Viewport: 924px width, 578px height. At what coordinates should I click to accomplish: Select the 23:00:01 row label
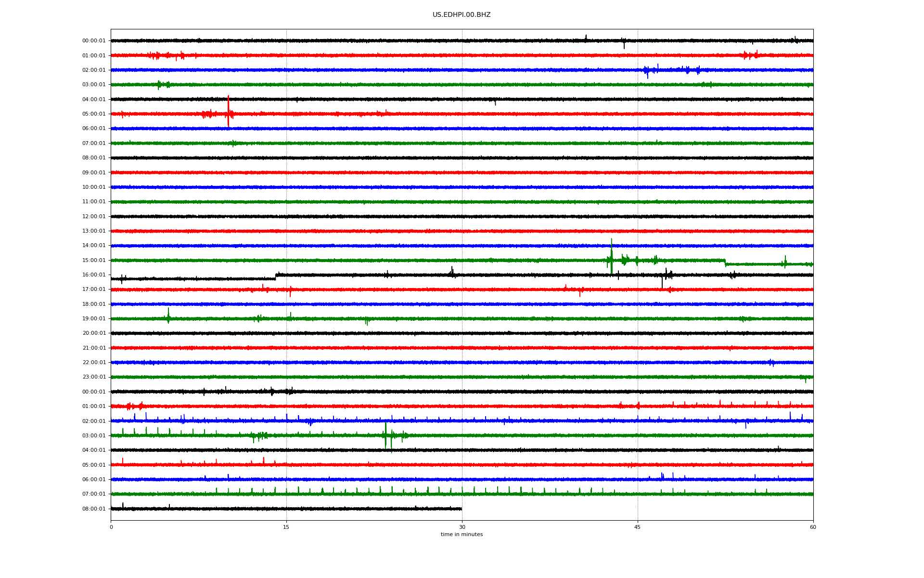click(94, 377)
